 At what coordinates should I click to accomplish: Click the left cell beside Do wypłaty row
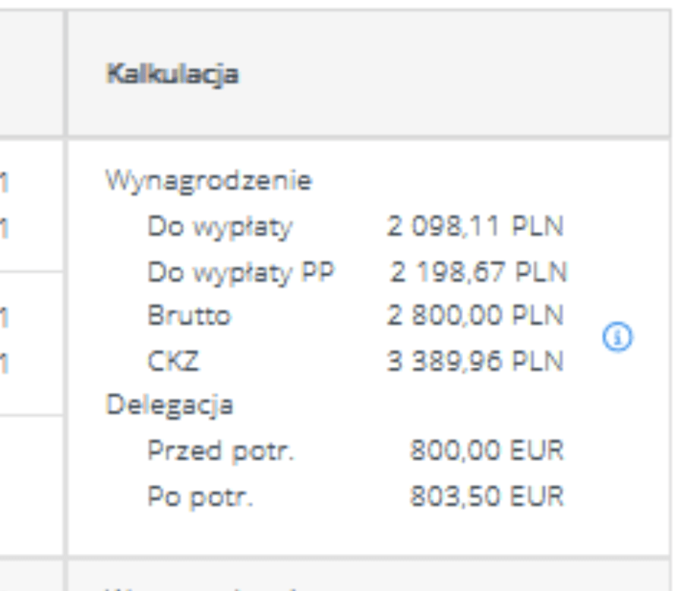coord(30,205)
